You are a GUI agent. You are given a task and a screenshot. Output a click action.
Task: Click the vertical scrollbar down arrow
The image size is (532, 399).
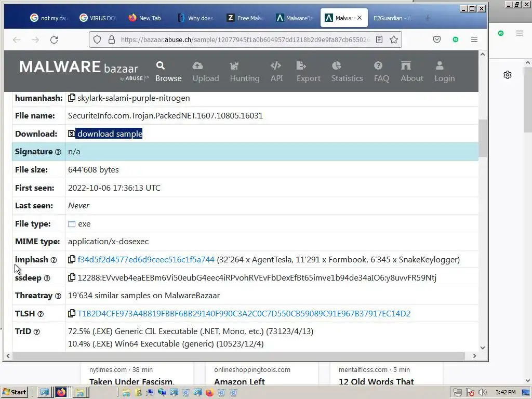(483, 348)
